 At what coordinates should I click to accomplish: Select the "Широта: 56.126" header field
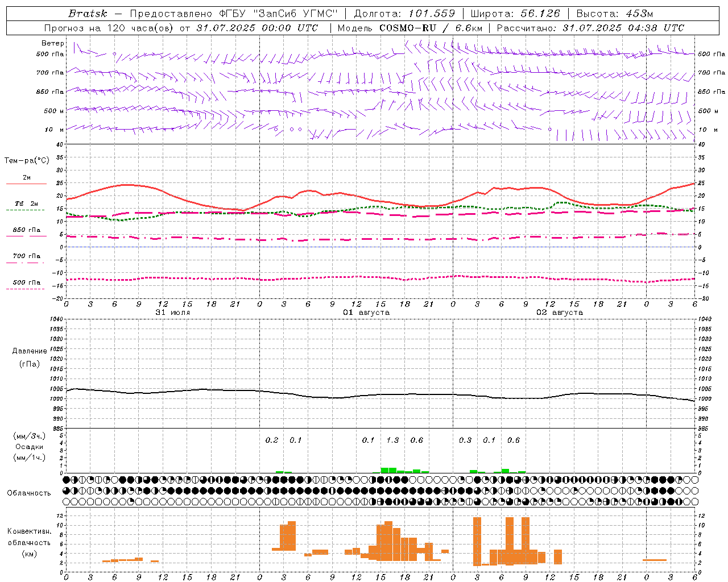tap(515, 14)
